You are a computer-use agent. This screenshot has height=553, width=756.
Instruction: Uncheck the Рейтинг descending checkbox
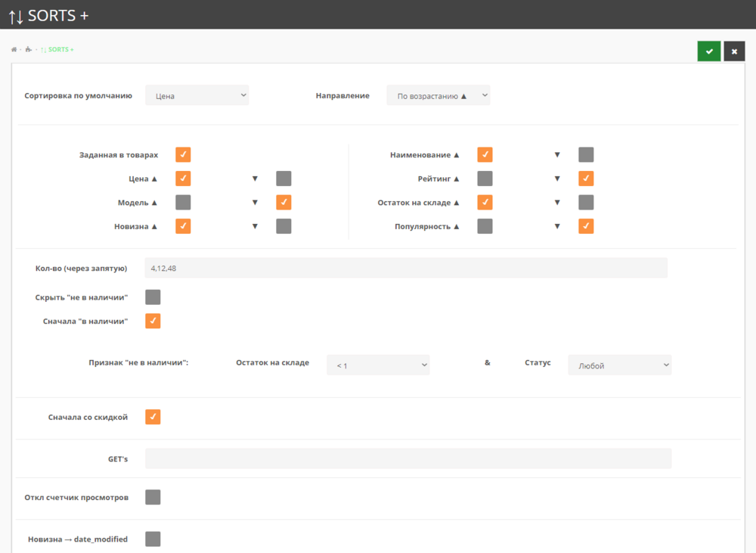click(586, 179)
